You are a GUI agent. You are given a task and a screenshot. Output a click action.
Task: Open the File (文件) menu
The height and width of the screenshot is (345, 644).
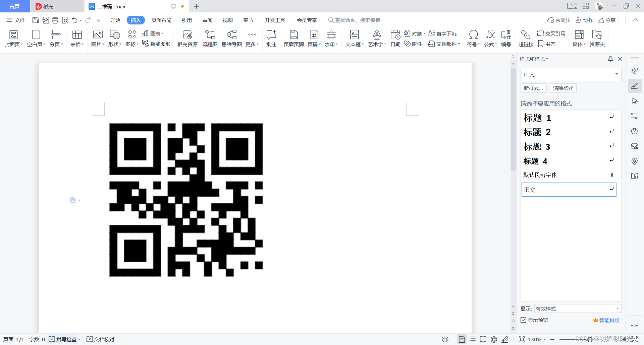[x=16, y=20]
